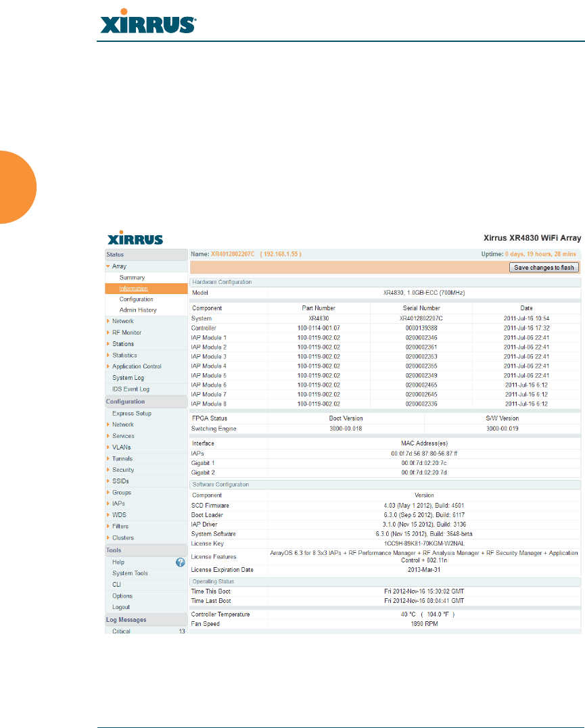
Task: Click the Critical log messages row
Action: pyautogui.click(x=146, y=631)
